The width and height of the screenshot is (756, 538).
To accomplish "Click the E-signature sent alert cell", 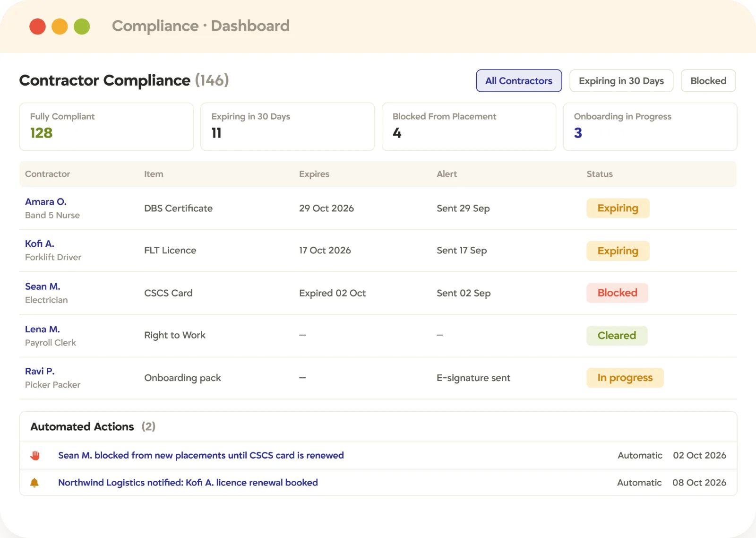I will click(x=473, y=378).
